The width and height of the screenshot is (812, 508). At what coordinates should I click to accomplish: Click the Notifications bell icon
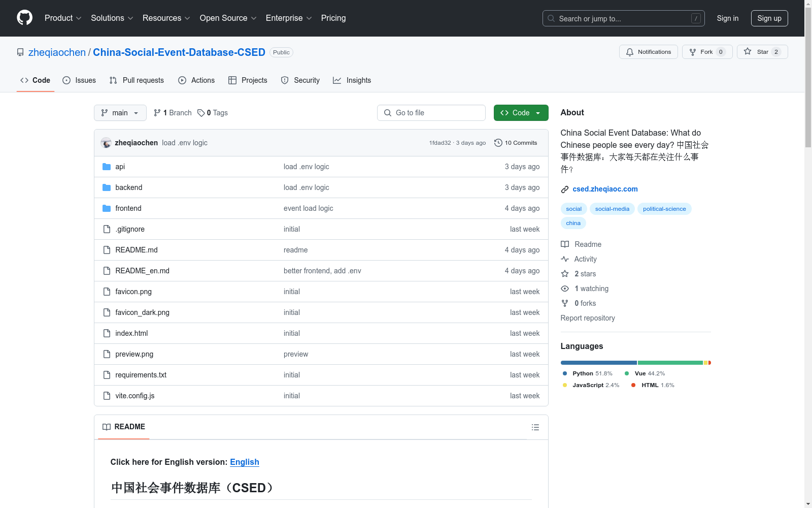coord(630,52)
